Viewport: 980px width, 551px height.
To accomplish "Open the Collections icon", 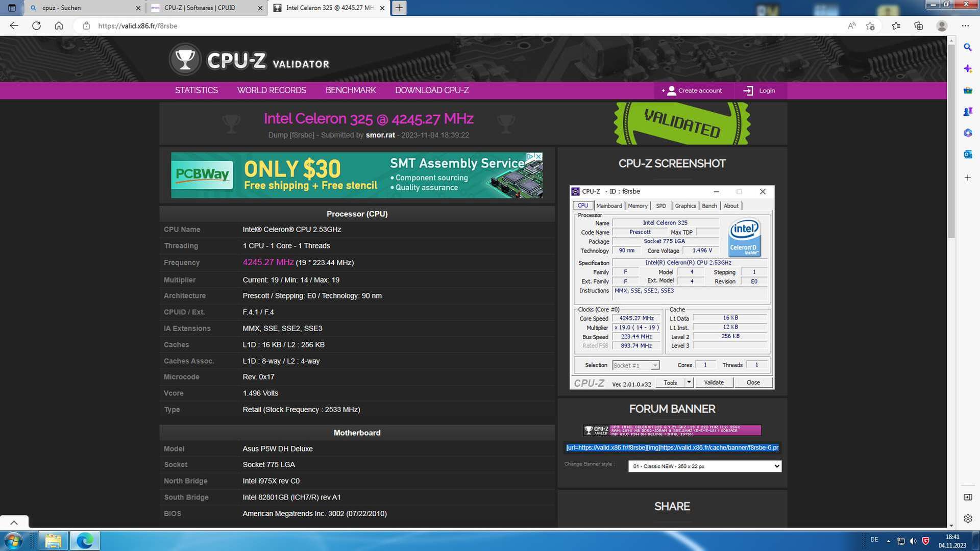I will click(x=919, y=26).
